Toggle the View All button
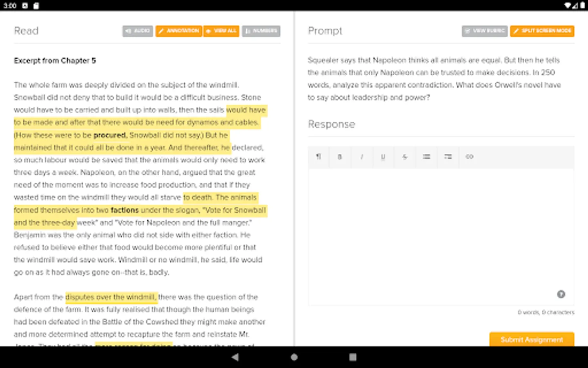The image size is (588, 368). tap(221, 31)
